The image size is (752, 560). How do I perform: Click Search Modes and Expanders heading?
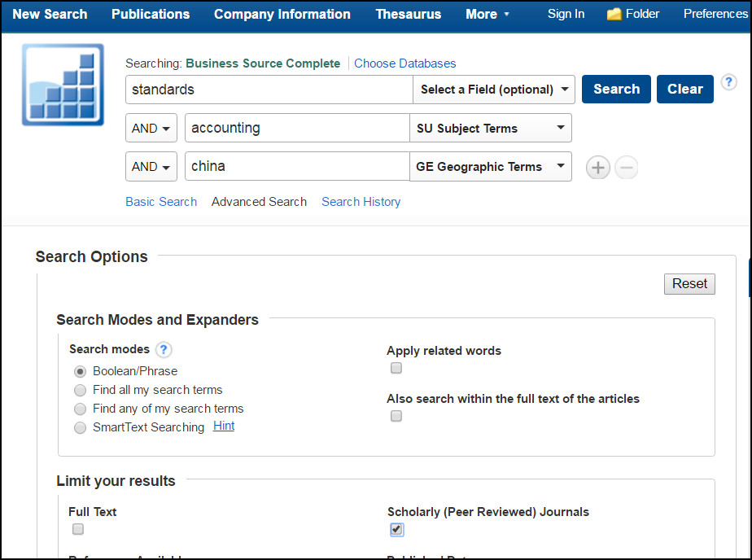(157, 320)
